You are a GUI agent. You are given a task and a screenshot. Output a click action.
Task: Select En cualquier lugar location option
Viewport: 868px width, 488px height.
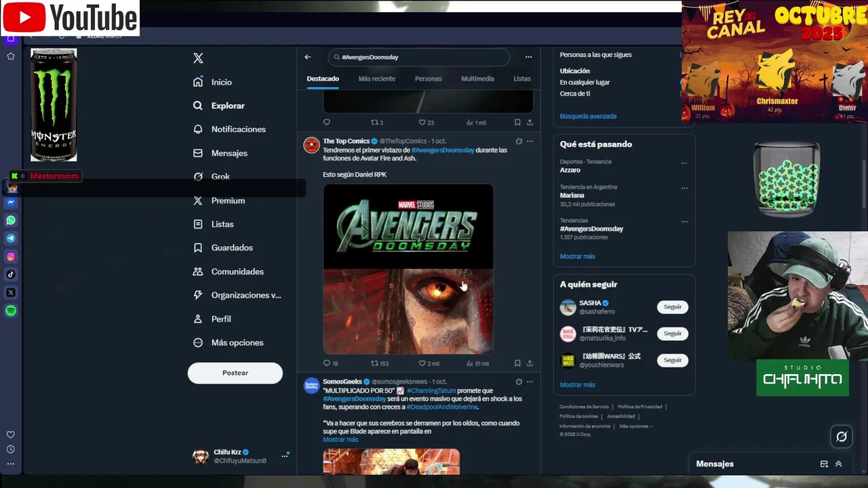coord(585,82)
